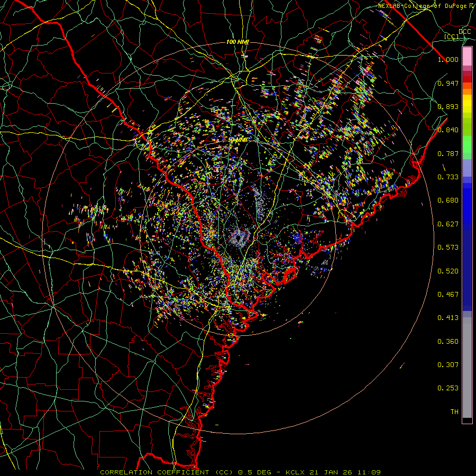Viewport: 476px width, 476px height.
Task: Click the 0.680 scale value
Action: (448, 200)
